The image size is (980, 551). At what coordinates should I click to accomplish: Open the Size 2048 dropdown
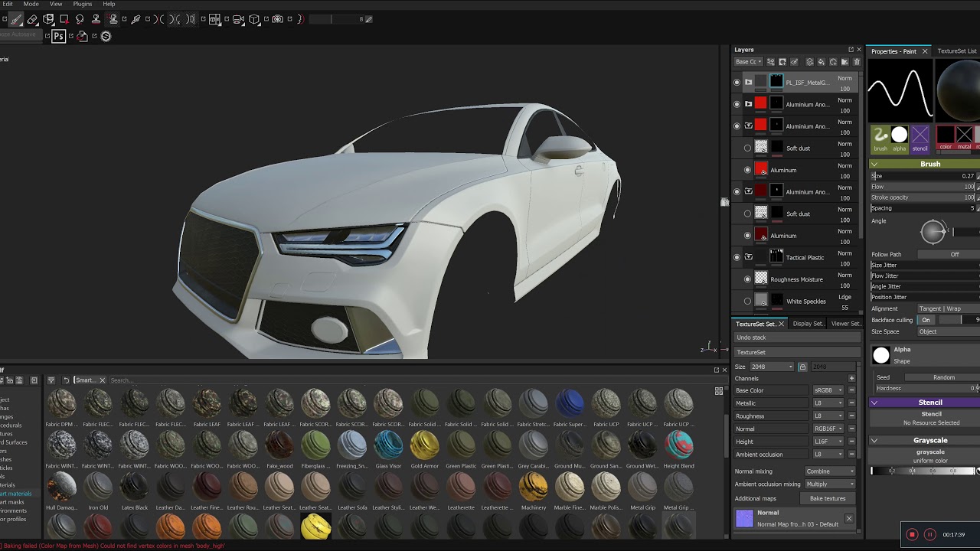click(x=772, y=367)
